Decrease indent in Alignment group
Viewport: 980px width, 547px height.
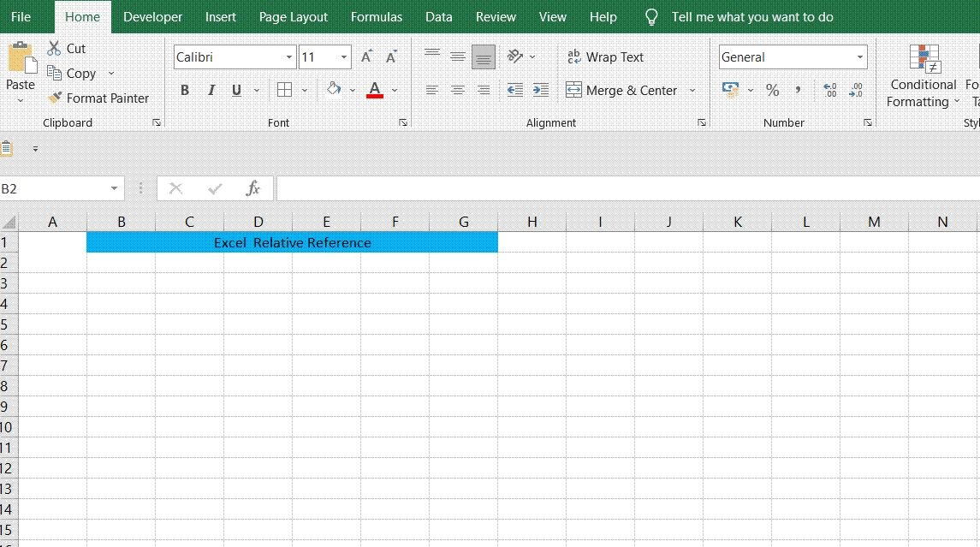coord(515,90)
